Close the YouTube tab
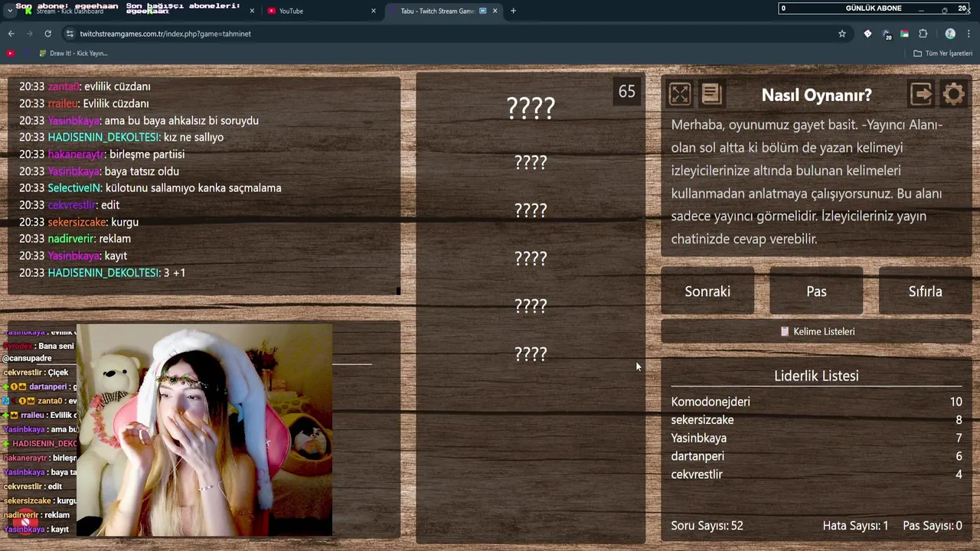The width and height of the screenshot is (980, 551). (x=374, y=11)
